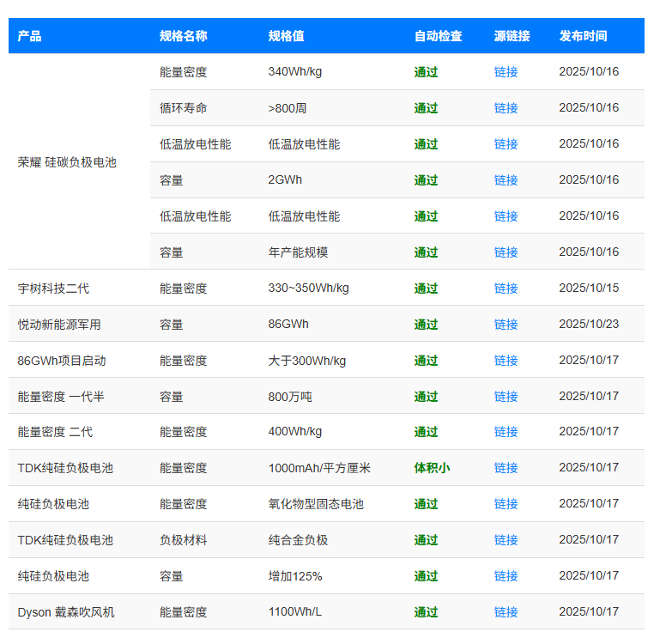Image resolution: width=654 pixels, height=644 pixels.
Task: Open the source link for 宇树科技二代
Action: click(x=506, y=289)
